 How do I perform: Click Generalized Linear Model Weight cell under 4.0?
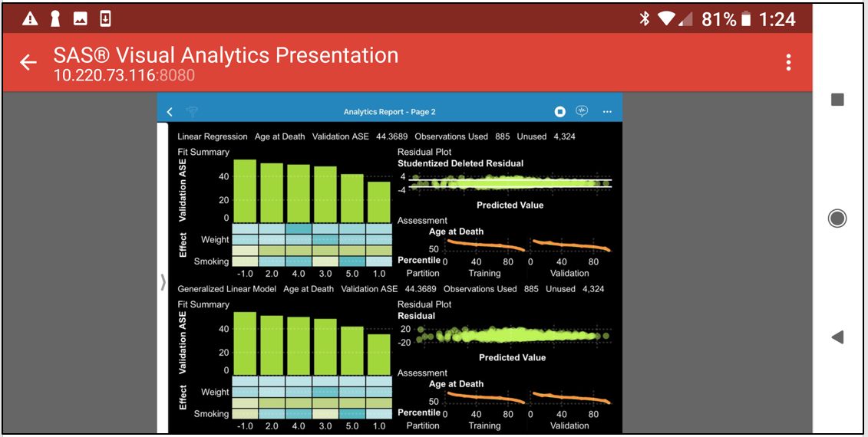point(299,393)
